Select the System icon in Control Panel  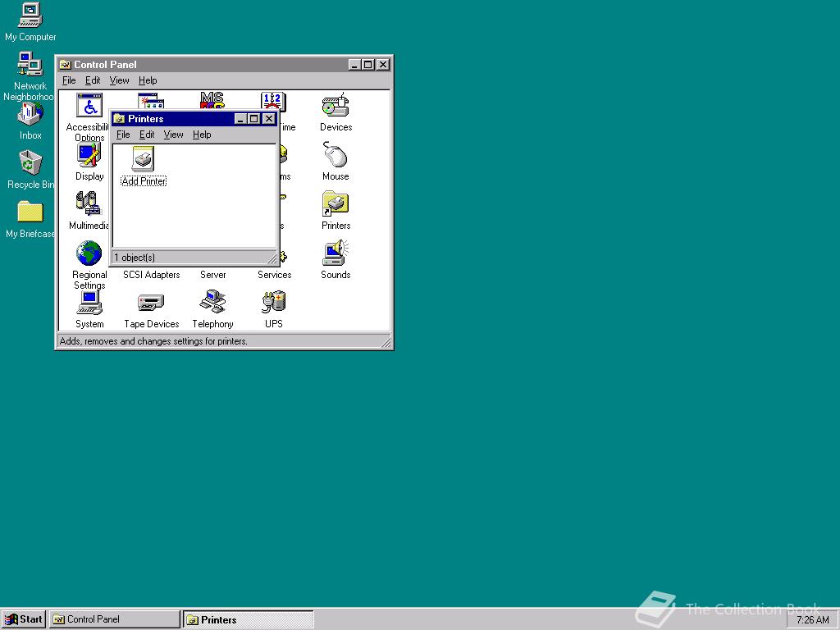pos(89,303)
